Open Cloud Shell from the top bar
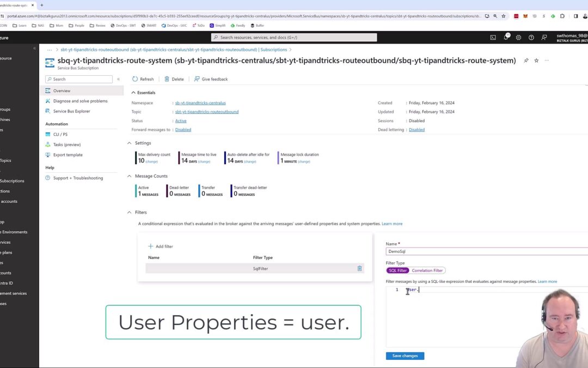Image resolution: width=588 pixels, height=368 pixels. point(493,38)
